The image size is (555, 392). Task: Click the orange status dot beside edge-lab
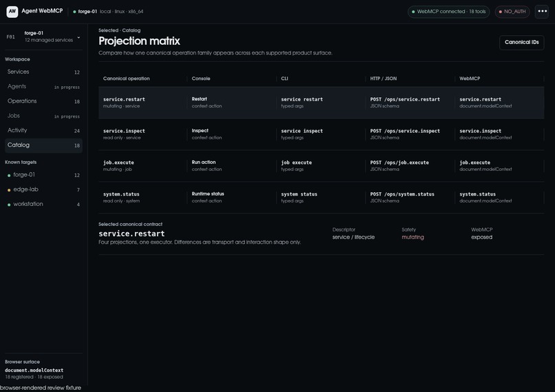(9, 190)
